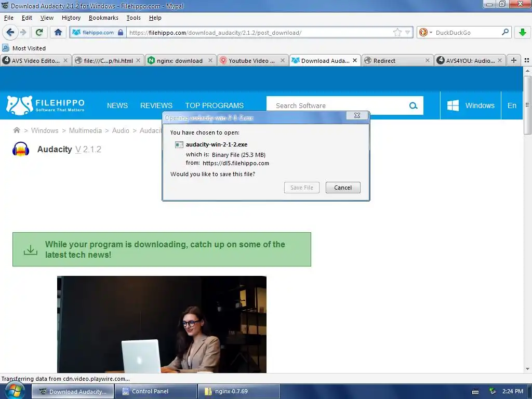Switch to the hi.html file tab
Image resolution: width=532 pixels, height=399 pixels.
point(108,60)
